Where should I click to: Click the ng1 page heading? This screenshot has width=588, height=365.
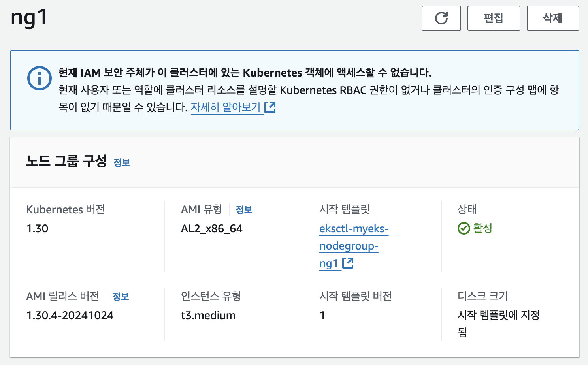(29, 18)
